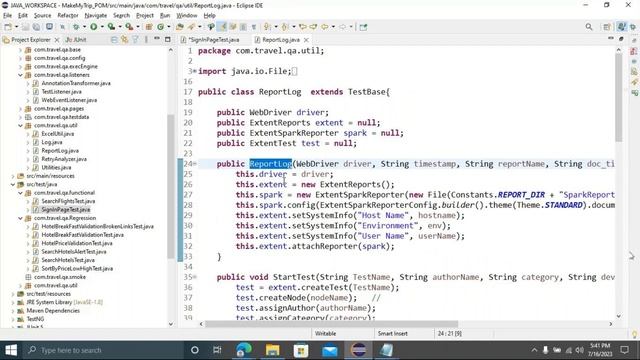
Task: Switch to SignInPageTest.java editor tab
Action: (x=214, y=40)
